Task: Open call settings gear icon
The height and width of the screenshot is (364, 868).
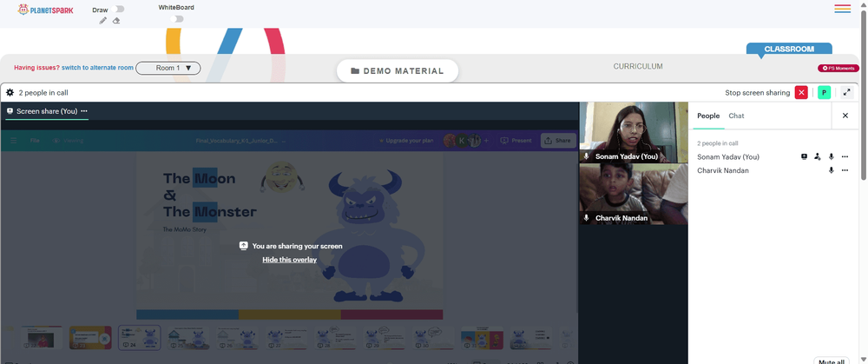Action: [x=10, y=93]
